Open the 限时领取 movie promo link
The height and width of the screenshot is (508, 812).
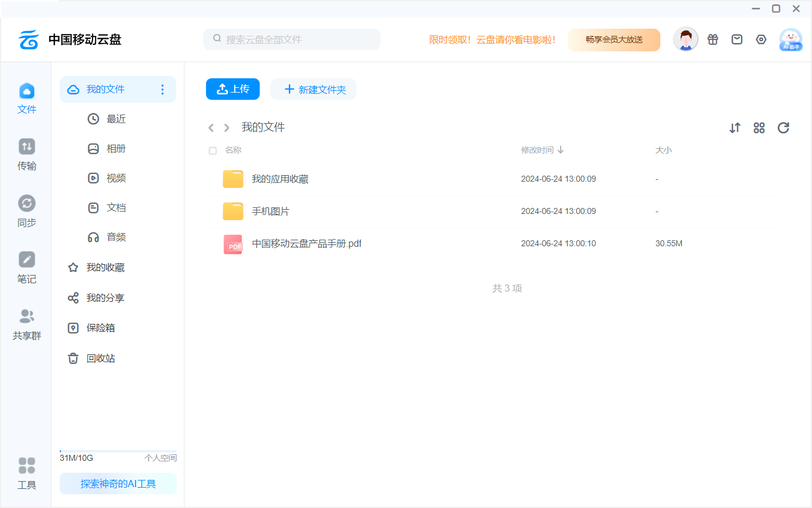pos(493,39)
